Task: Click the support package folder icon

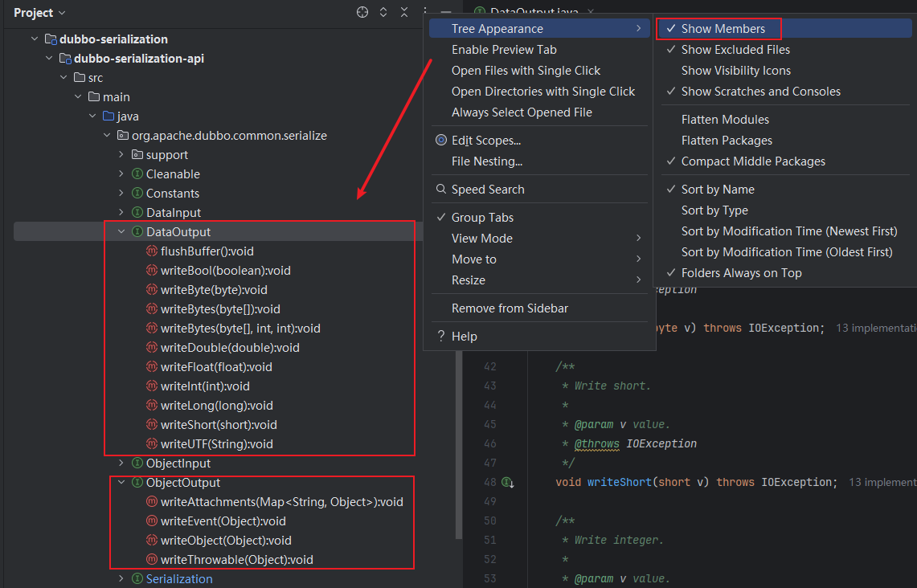Action: point(137,155)
